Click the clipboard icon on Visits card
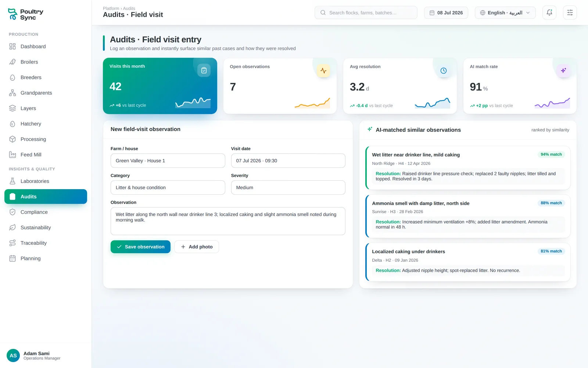The height and width of the screenshot is (368, 588). 204,70
